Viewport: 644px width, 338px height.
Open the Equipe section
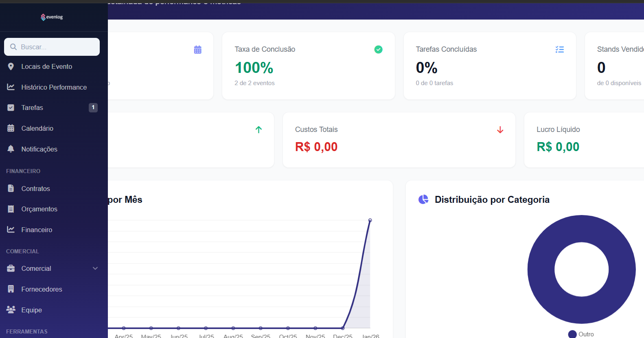point(31,310)
